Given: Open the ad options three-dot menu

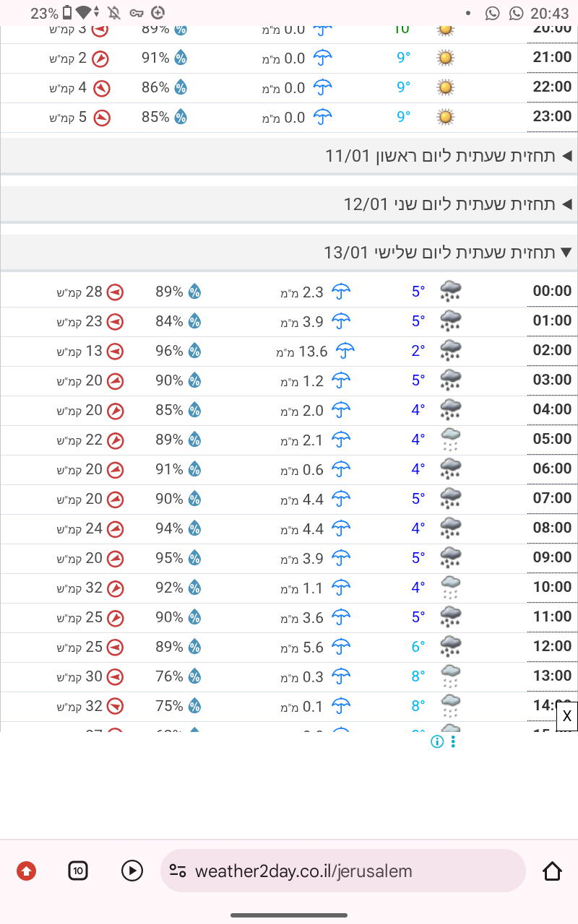Looking at the screenshot, I should [x=453, y=741].
